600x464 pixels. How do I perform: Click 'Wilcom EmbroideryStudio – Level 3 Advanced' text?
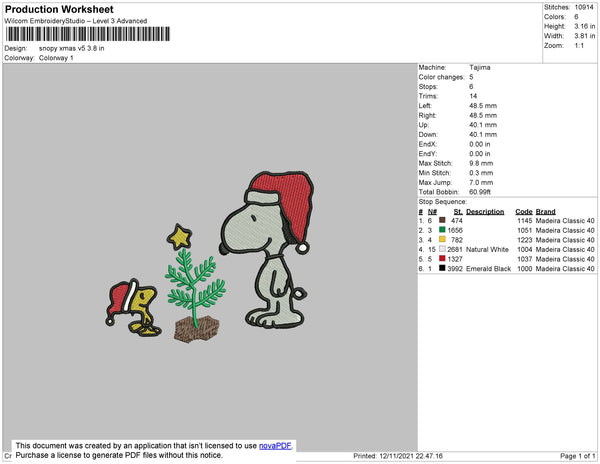pyautogui.click(x=76, y=21)
